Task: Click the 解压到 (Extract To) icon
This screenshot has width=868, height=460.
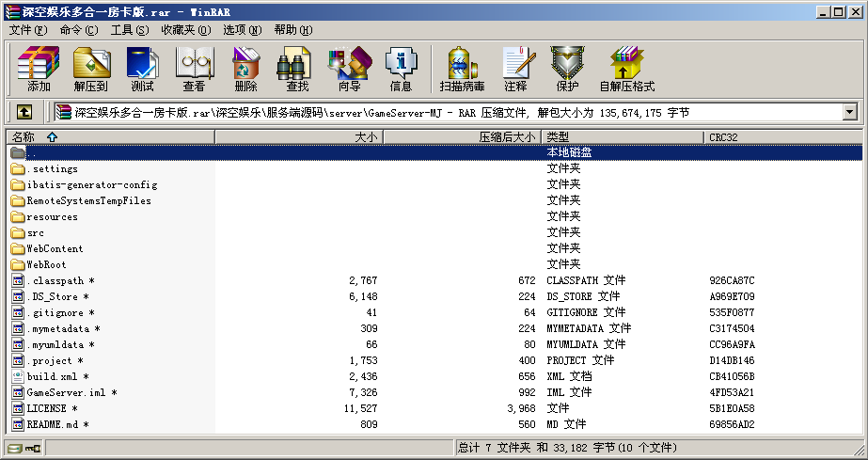Action: (90, 69)
